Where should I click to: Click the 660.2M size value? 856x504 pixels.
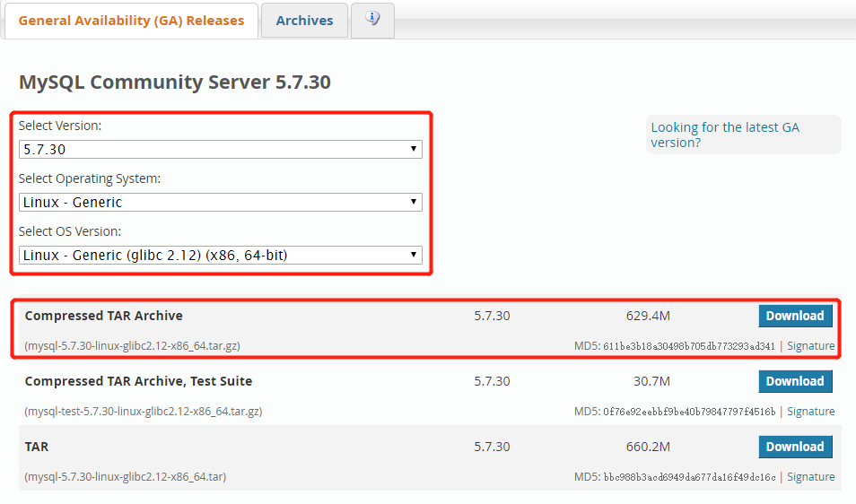[648, 447]
